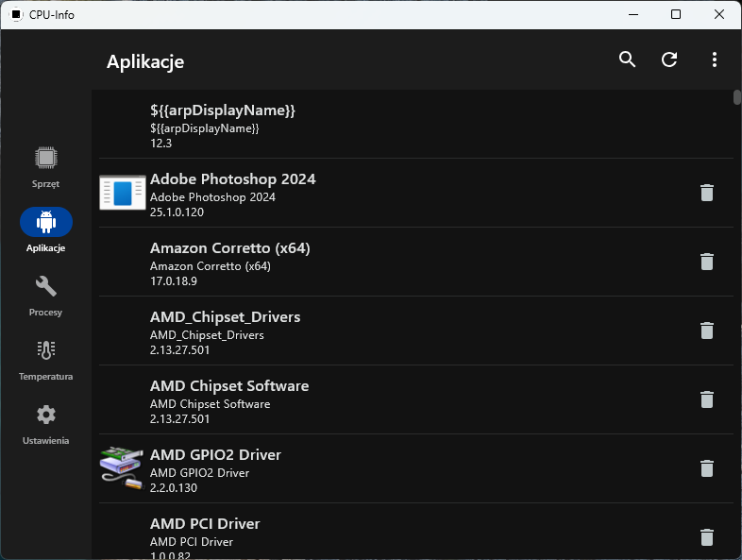Click version 17.0.18.9 text
The width and height of the screenshot is (742, 560).
click(174, 281)
